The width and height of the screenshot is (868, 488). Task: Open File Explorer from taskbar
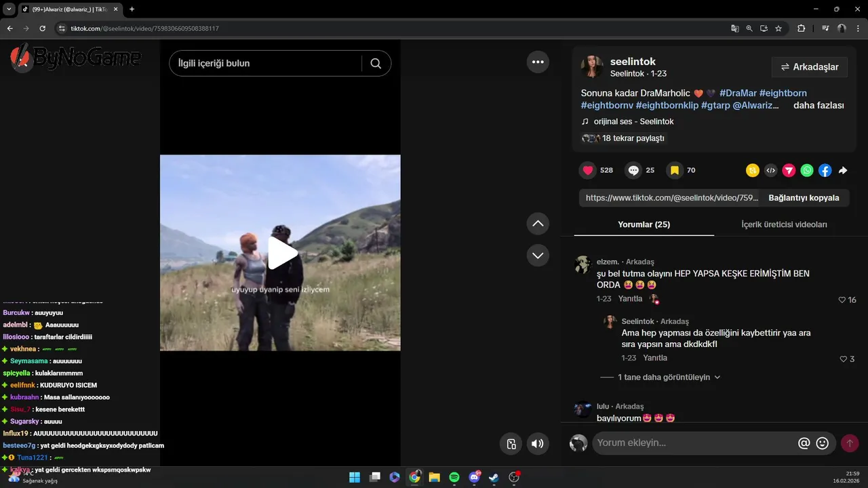pos(434,477)
